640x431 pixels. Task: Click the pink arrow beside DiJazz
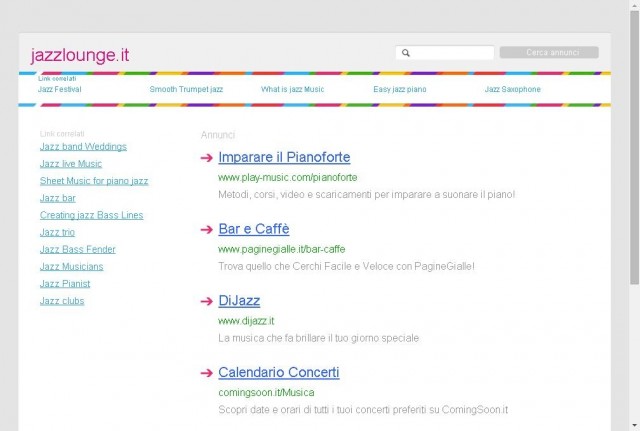tap(207, 301)
